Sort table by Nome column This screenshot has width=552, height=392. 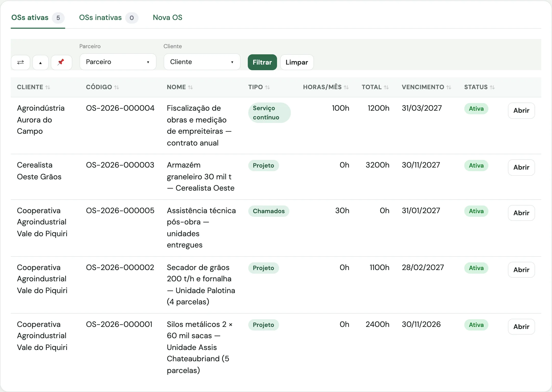[x=180, y=87]
